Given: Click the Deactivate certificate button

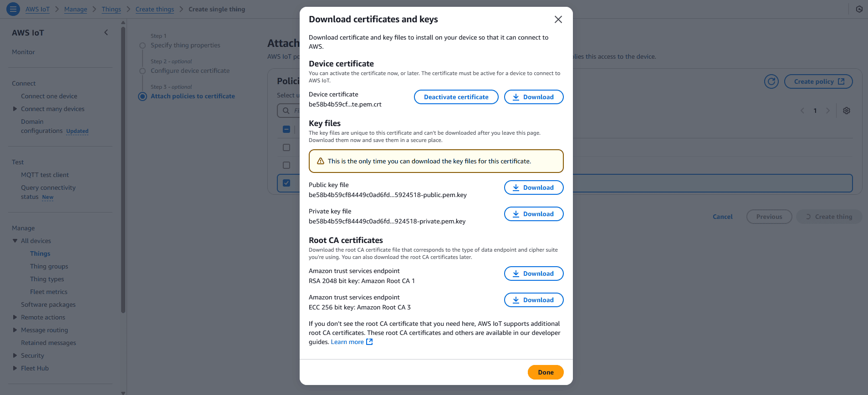Looking at the screenshot, I should (x=456, y=97).
